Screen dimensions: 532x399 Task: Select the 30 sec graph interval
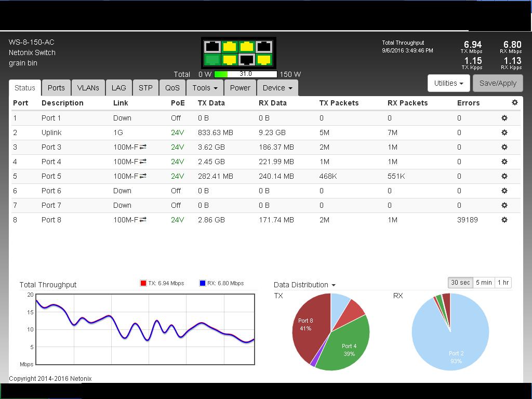[x=460, y=283]
